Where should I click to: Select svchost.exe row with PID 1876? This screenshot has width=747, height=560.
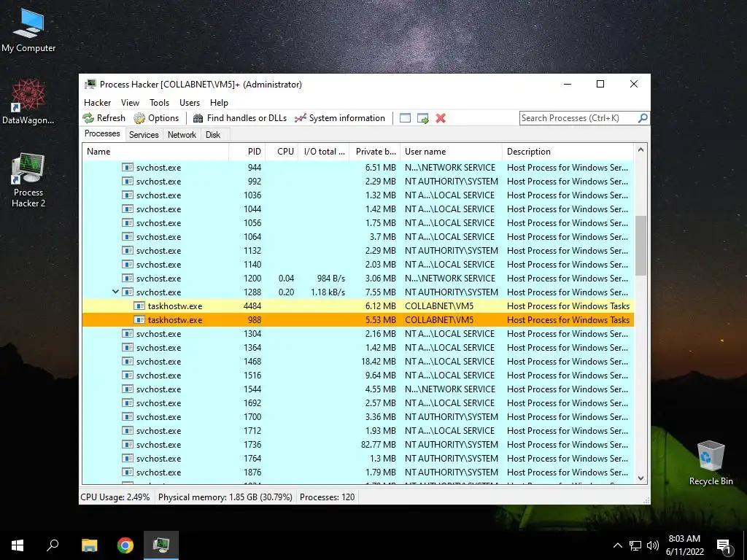[357, 472]
